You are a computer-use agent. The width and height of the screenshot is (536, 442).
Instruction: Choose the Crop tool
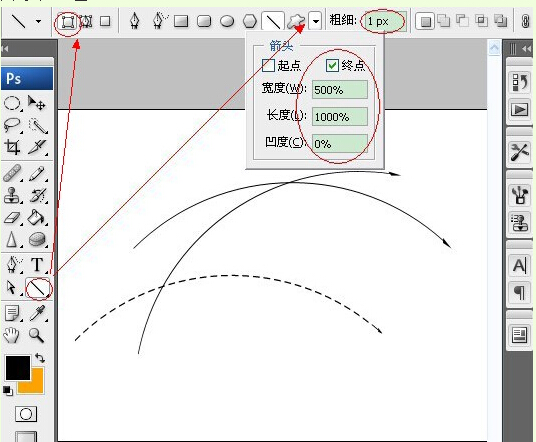12,147
